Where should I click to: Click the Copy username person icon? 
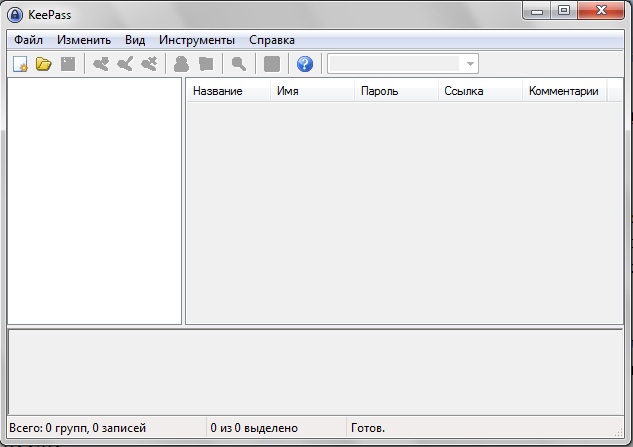[182, 64]
